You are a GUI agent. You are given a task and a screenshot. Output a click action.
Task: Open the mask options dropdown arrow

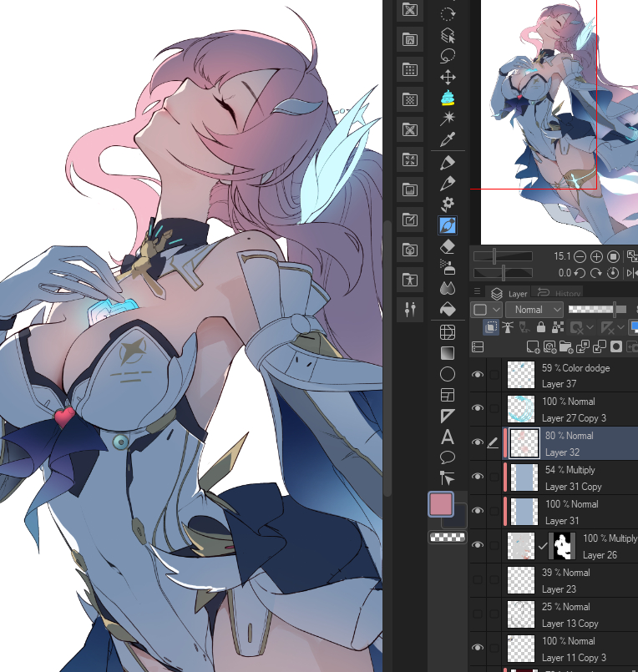coord(590,328)
